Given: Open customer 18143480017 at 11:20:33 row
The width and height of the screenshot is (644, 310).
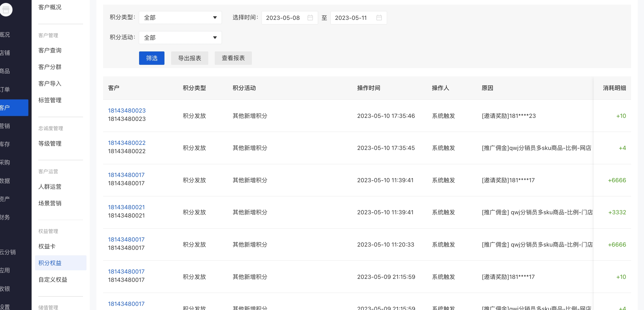Looking at the screenshot, I should tap(126, 239).
